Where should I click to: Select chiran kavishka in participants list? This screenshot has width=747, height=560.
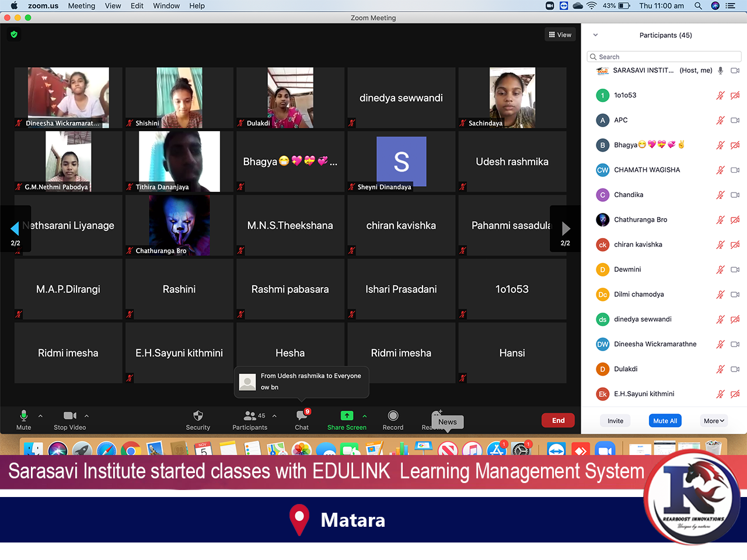[x=664, y=245]
